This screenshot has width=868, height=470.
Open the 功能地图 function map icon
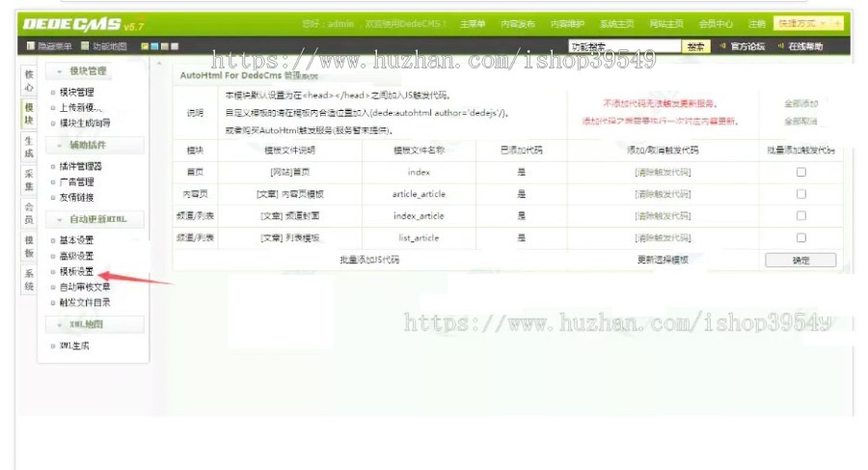click(85, 46)
